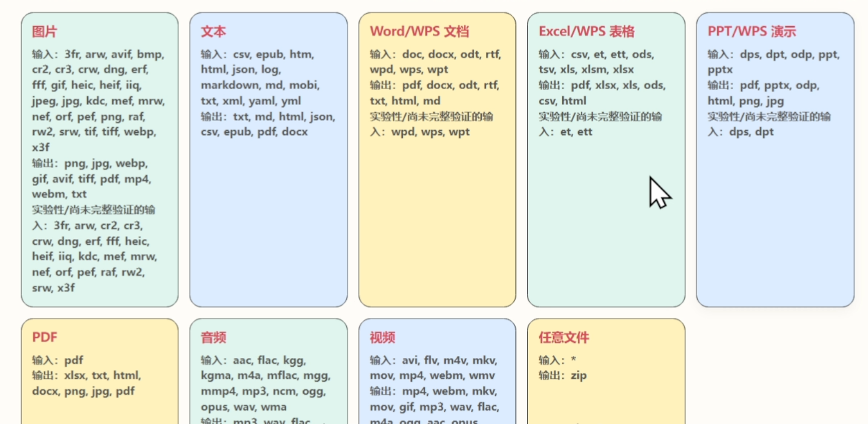
Task: Select "输出: txt, md, html, json," line
Action: click(268, 117)
